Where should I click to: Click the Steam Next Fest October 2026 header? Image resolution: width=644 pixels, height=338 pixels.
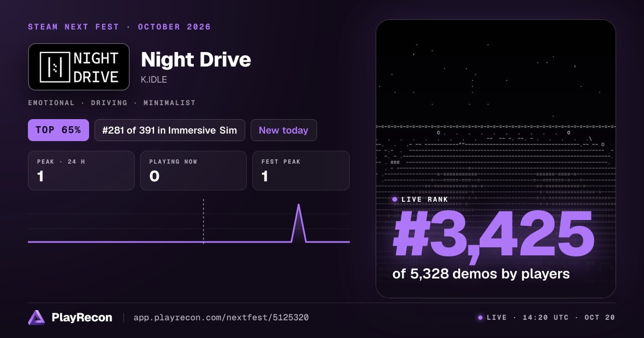(x=119, y=27)
